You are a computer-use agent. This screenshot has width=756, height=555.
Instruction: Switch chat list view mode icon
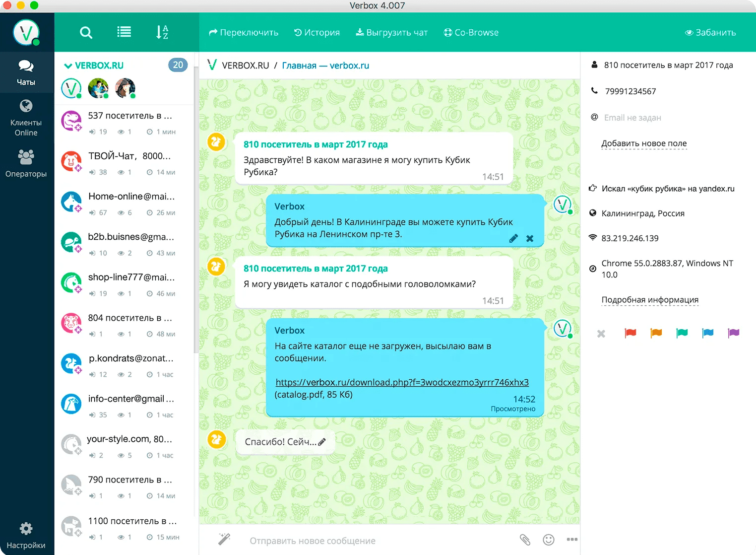[124, 32]
